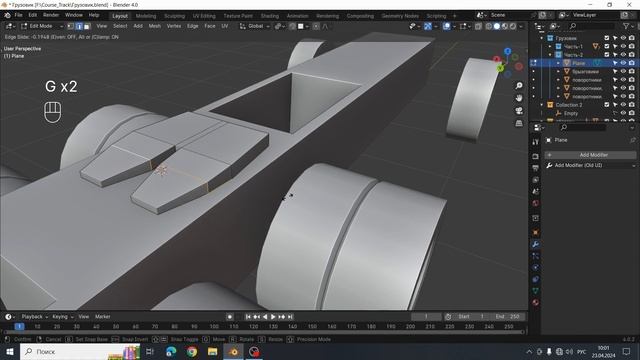Toggle show gizmos button in header
Image resolution: width=640 pixels, height=360 pixels.
click(427, 26)
